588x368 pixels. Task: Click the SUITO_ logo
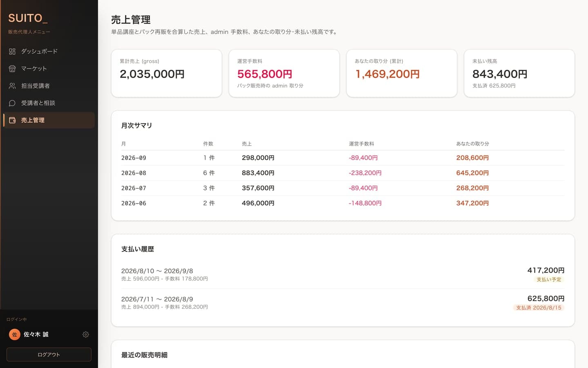28,18
